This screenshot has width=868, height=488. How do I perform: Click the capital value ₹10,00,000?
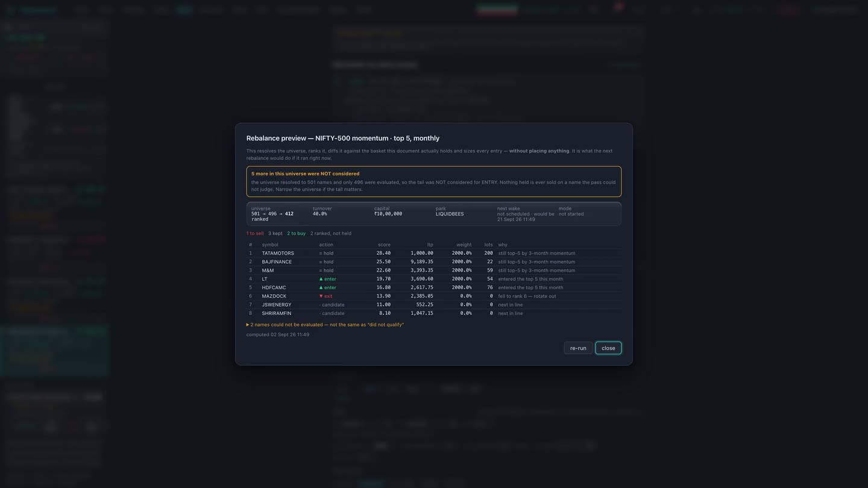(388, 214)
